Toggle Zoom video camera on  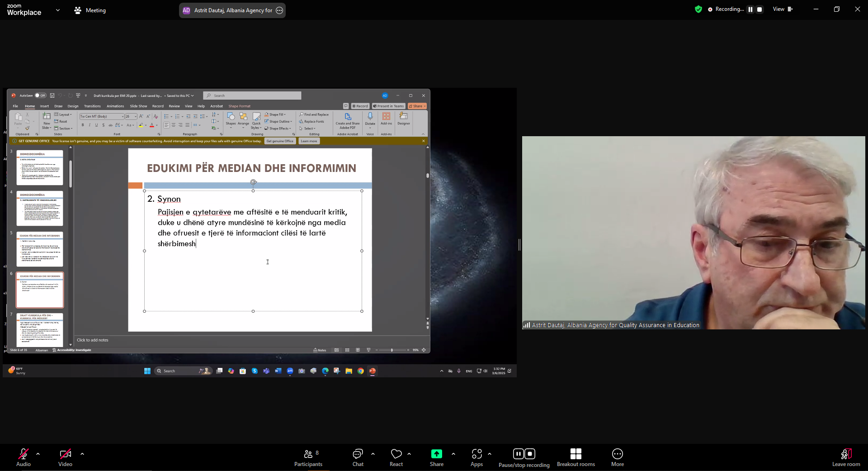pos(65,457)
